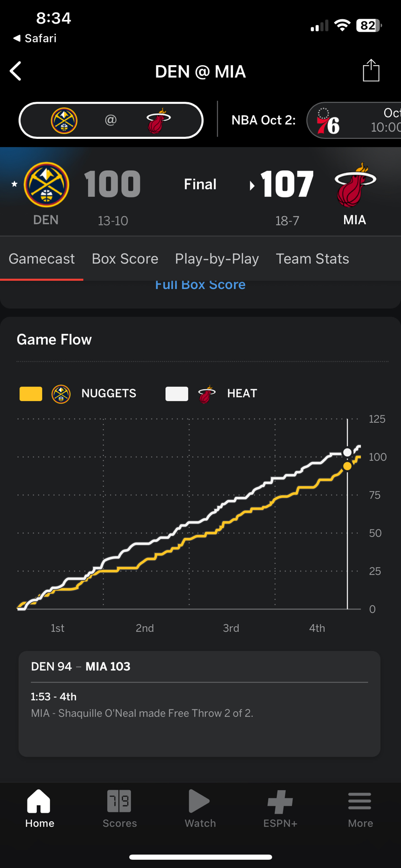This screenshot has width=401, height=868.
Task: Tap the Miami Heat logo in scoreboard
Action: tap(355, 184)
